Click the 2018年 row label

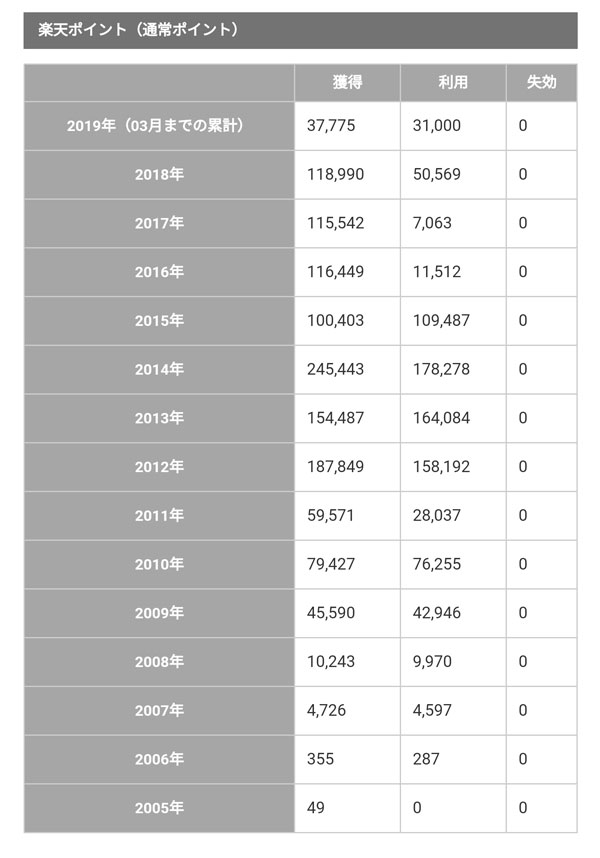pyautogui.click(x=158, y=174)
